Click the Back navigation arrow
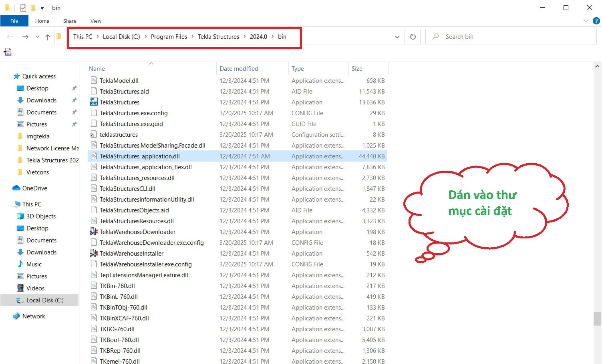The width and height of the screenshot is (602, 364). [x=10, y=37]
